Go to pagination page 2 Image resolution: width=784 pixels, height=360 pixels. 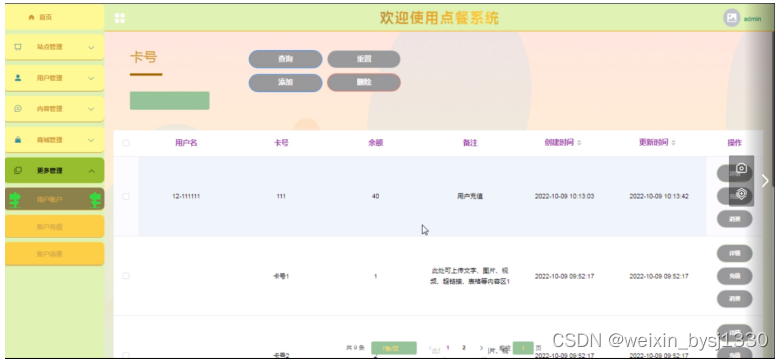pyautogui.click(x=464, y=348)
